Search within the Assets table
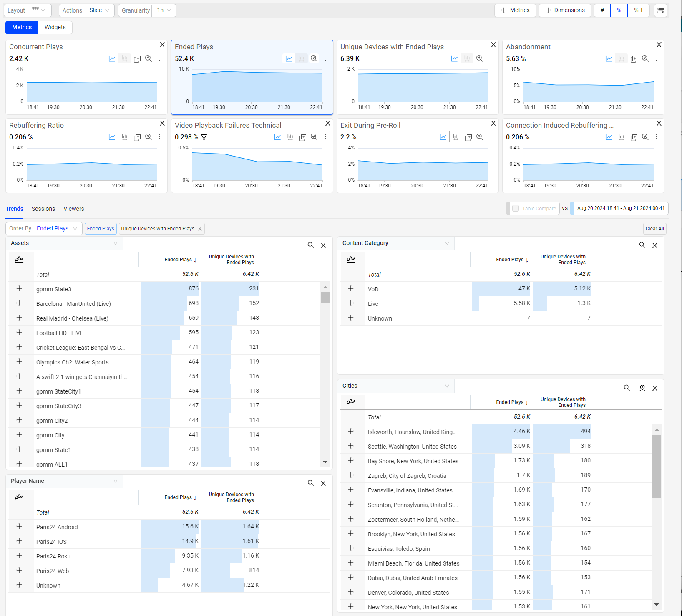 tap(310, 245)
